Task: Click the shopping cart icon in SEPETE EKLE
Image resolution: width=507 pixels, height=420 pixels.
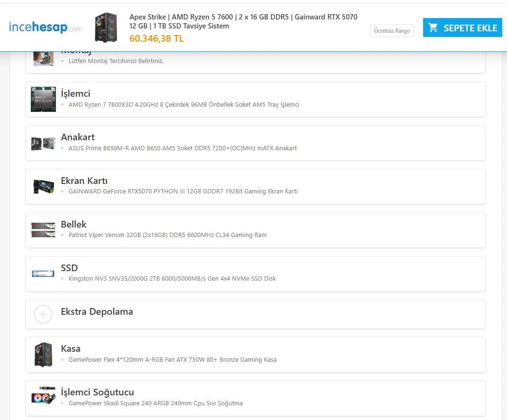Action: click(x=433, y=27)
